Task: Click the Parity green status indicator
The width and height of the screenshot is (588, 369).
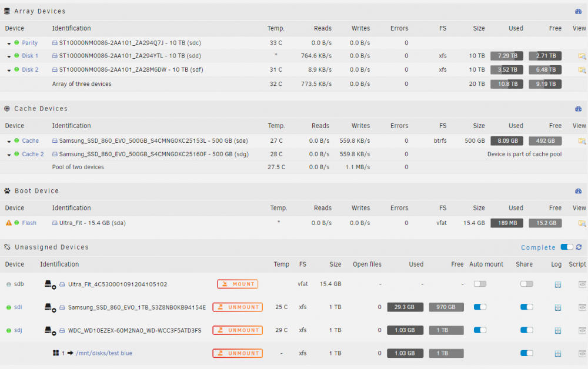Action: (x=16, y=42)
